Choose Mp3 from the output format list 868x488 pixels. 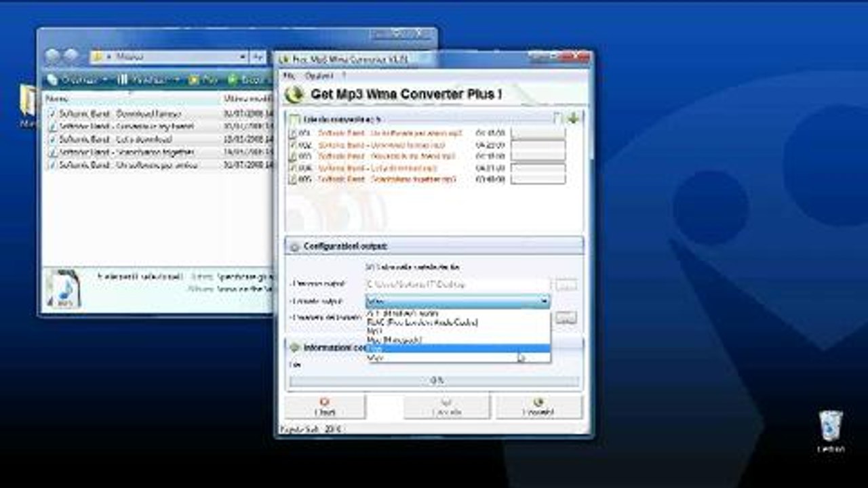(x=458, y=331)
